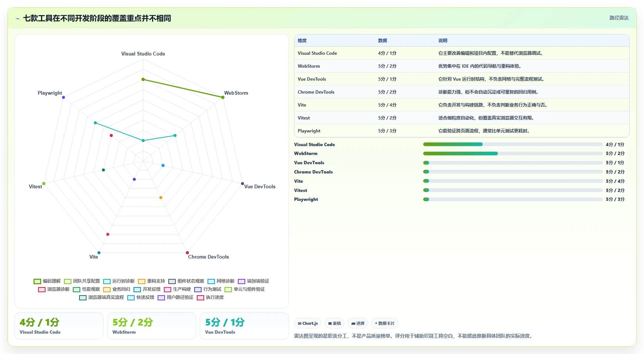This screenshot has width=644, height=354.
Task: Click the 5分 / 3分 cell in Playwright table row
Action: point(387,131)
